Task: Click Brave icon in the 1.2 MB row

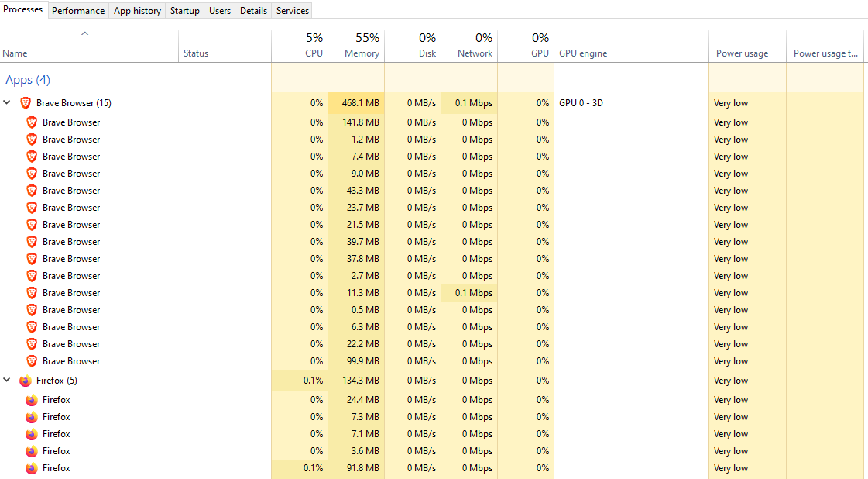Action: click(x=32, y=140)
